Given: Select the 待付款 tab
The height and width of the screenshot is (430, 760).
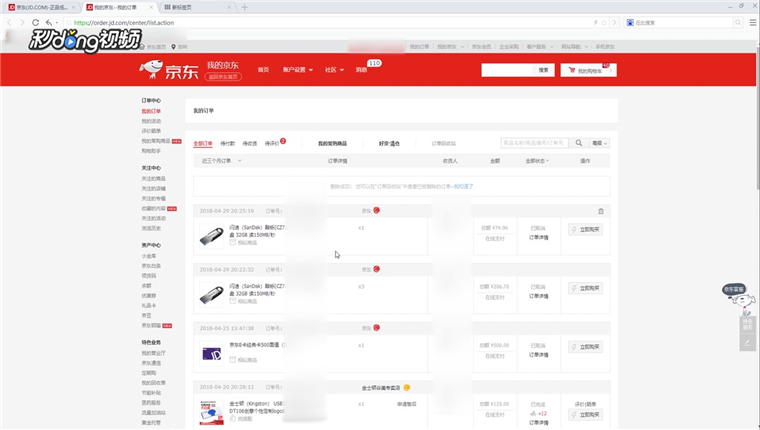Looking at the screenshot, I should (x=227, y=143).
